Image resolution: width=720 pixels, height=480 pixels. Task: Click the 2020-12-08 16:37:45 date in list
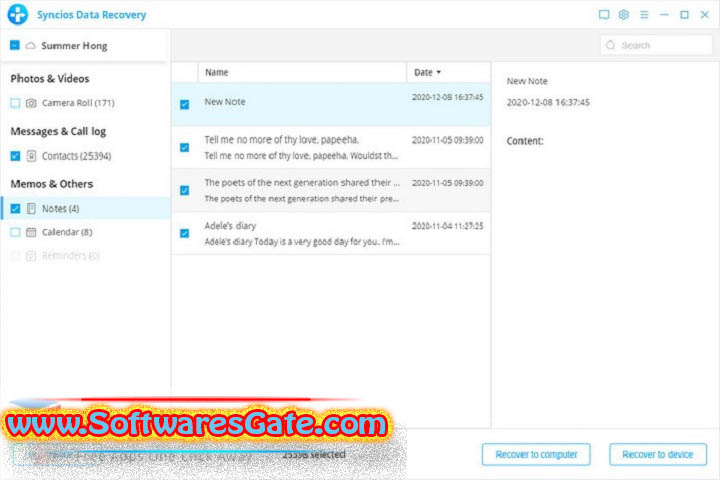pyautogui.click(x=447, y=97)
